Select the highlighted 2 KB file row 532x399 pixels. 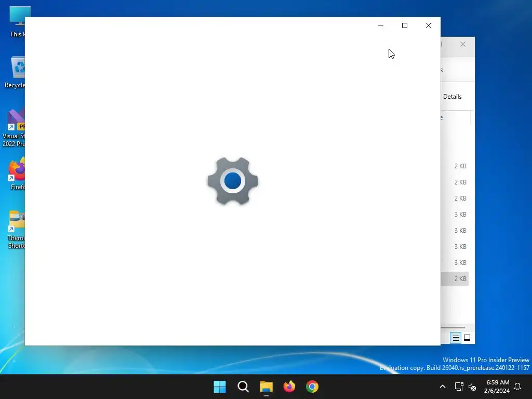(455, 278)
